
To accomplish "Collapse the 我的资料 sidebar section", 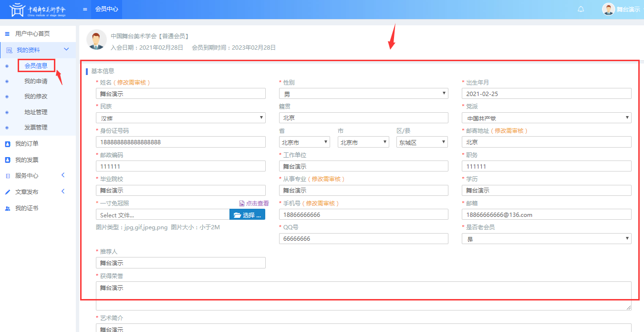I will pos(66,50).
